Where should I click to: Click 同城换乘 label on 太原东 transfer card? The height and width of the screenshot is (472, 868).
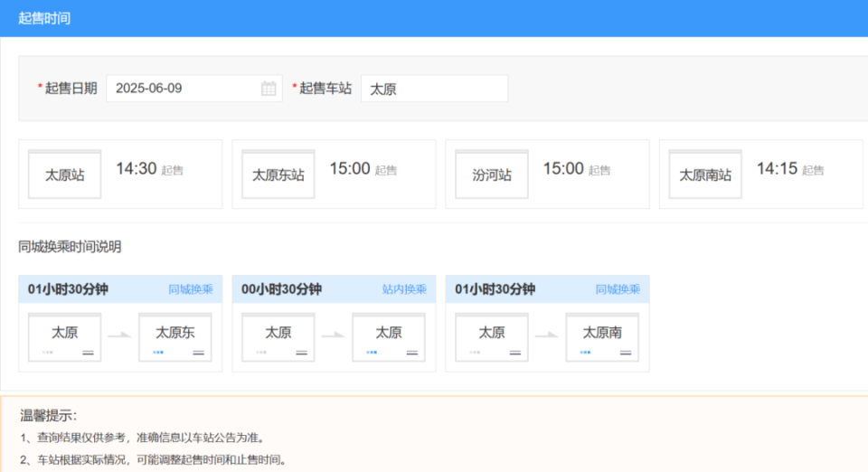coord(191,288)
